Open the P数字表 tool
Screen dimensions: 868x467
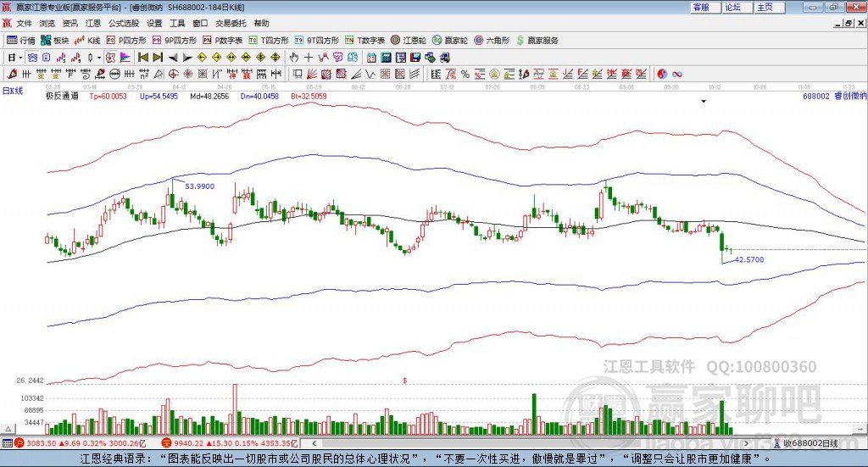point(223,41)
